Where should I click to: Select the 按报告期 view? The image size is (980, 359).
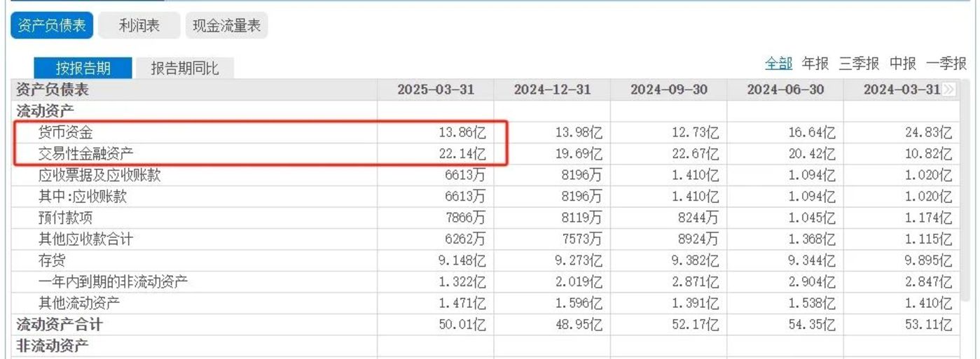[83, 68]
